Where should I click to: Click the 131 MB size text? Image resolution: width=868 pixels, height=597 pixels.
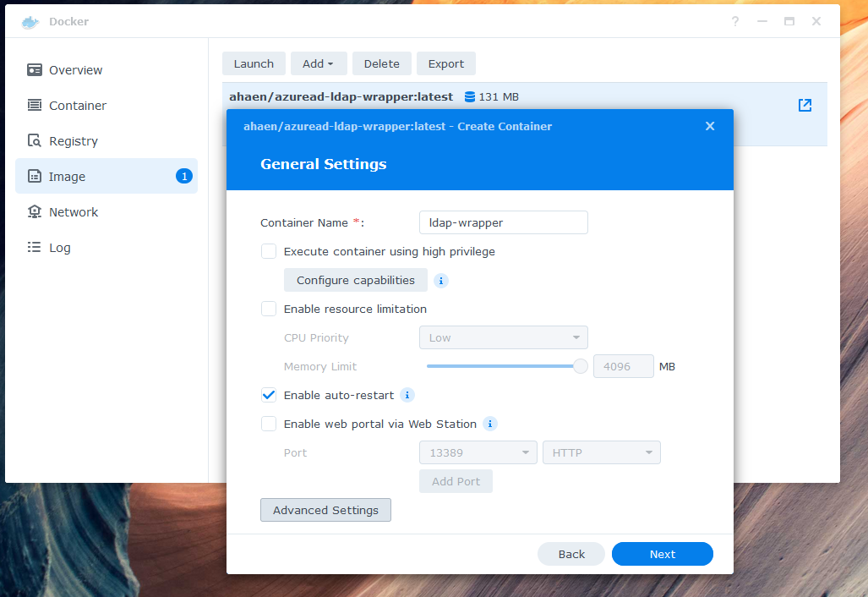point(499,97)
